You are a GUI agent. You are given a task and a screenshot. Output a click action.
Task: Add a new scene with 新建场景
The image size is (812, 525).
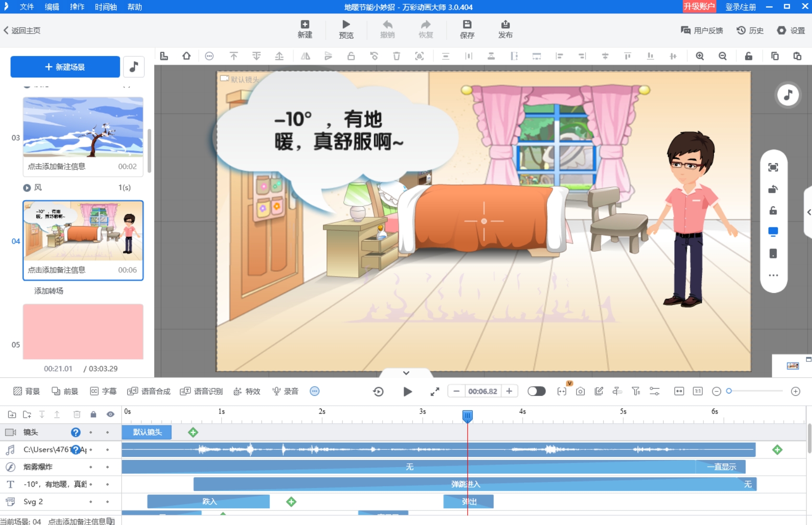(65, 67)
